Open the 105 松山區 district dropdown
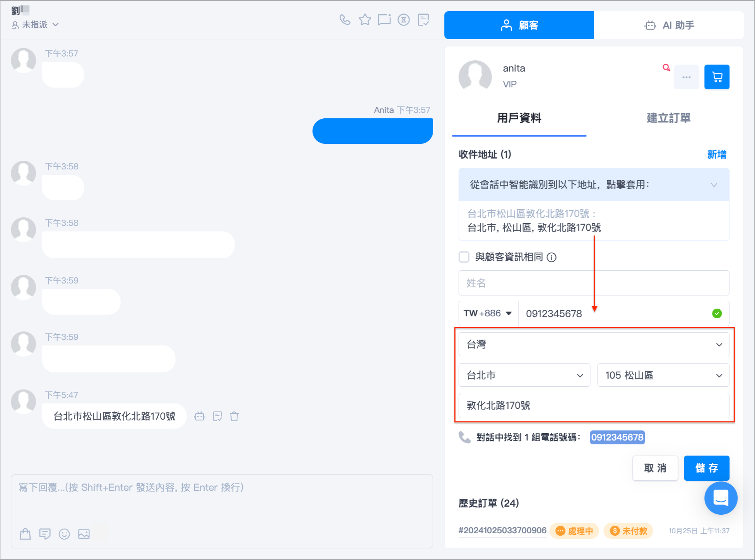Viewport: 755px width, 560px height. [663, 375]
